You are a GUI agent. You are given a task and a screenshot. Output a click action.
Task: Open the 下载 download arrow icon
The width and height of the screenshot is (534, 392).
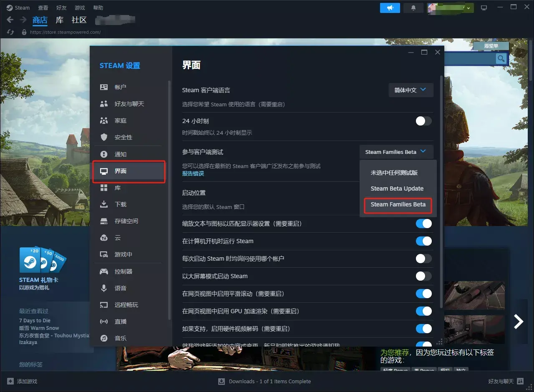point(104,204)
